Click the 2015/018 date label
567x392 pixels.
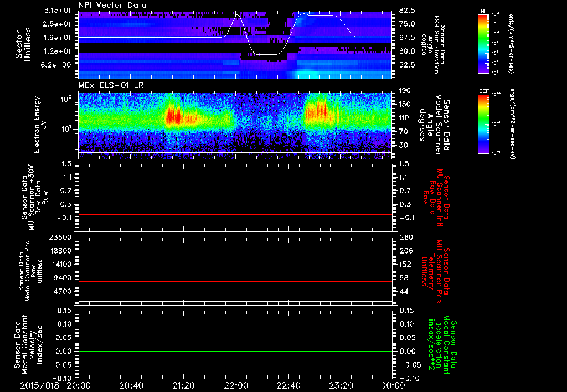click(x=39, y=385)
